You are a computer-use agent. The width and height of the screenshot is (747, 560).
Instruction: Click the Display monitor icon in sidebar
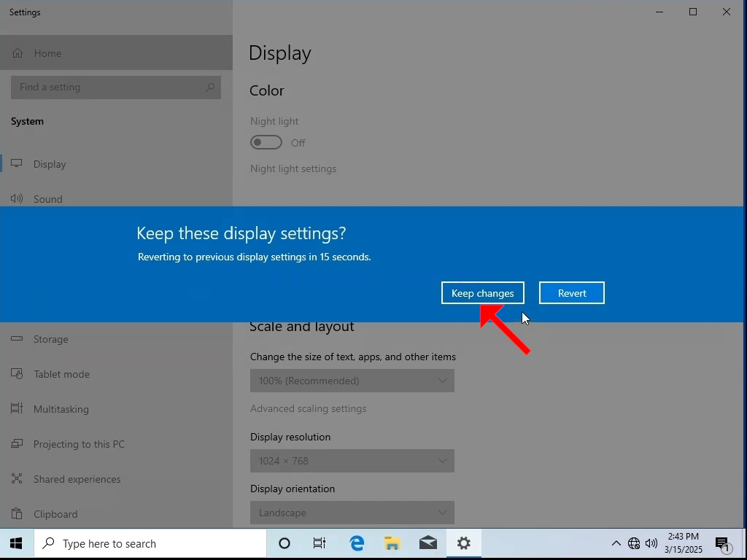(17, 163)
